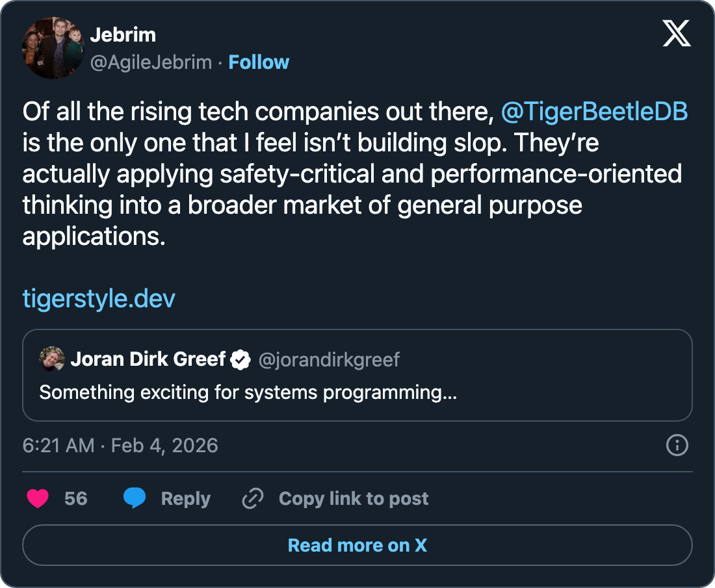Click Joran Dirk Greef's verified badge
The height and width of the screenshot is (588, 715).
[x=241, y=359]
